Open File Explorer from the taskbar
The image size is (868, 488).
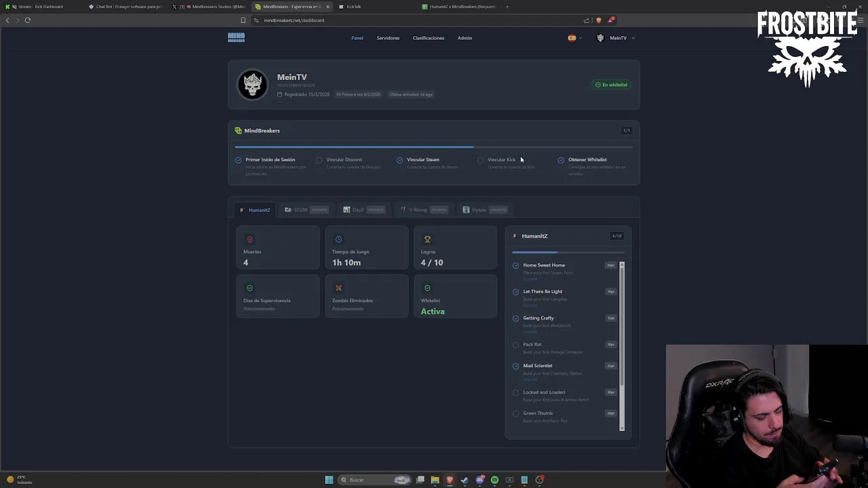435,480
